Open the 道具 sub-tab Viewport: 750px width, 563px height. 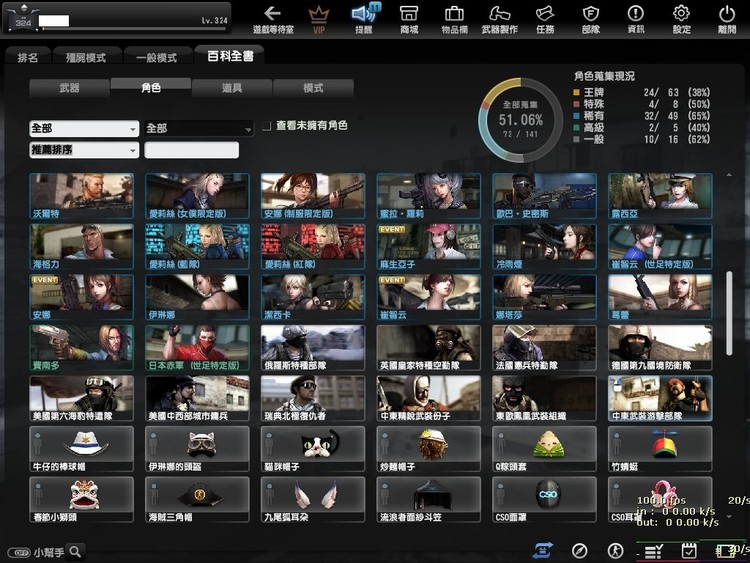click(232, 88)
